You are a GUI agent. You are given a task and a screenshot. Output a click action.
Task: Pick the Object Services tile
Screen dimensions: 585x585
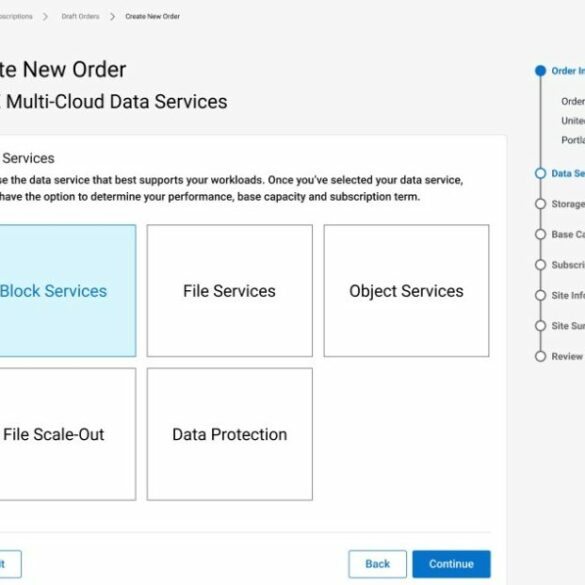pyautogui.click(x=406, y=291)
